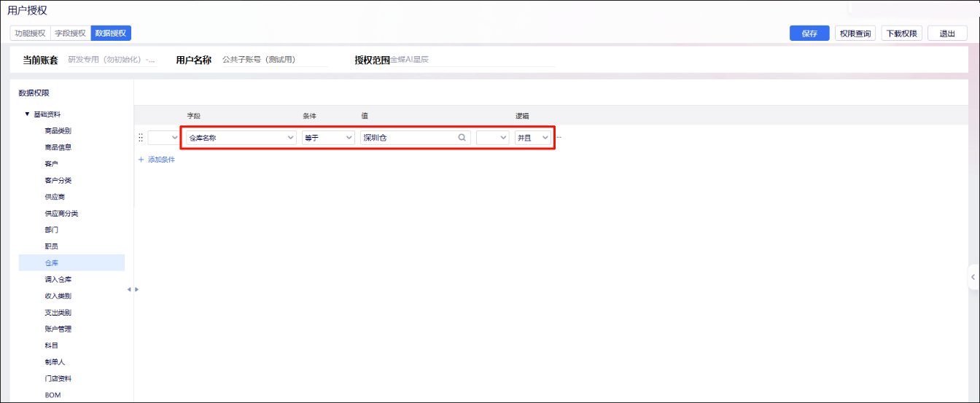Image resolution: width=980 pixels, height=403 pixels.
Task: Click the 权限查询 button
Action: 855,34
